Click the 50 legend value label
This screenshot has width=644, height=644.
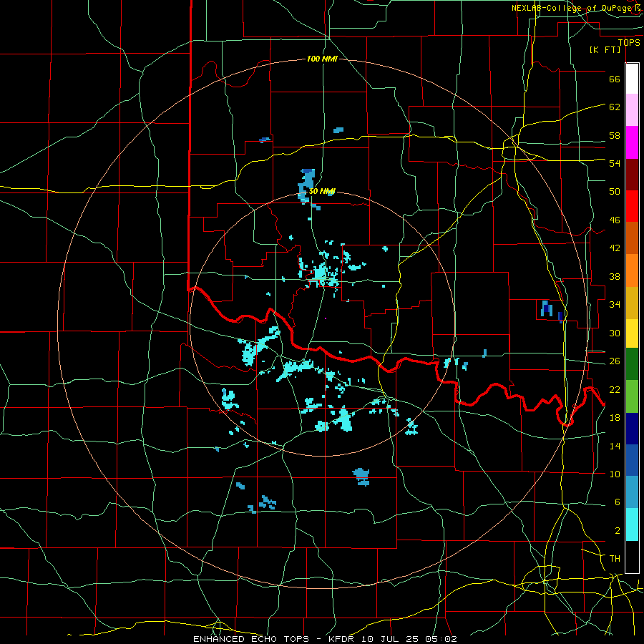tap(615, 191)
